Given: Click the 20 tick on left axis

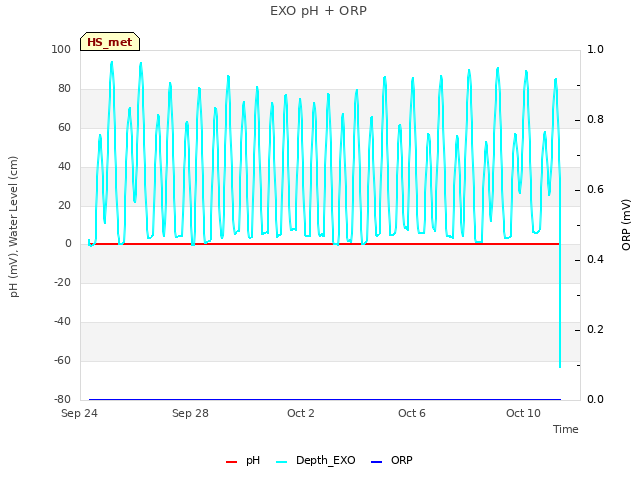Looking at the screenshot, I should point(64,205).
